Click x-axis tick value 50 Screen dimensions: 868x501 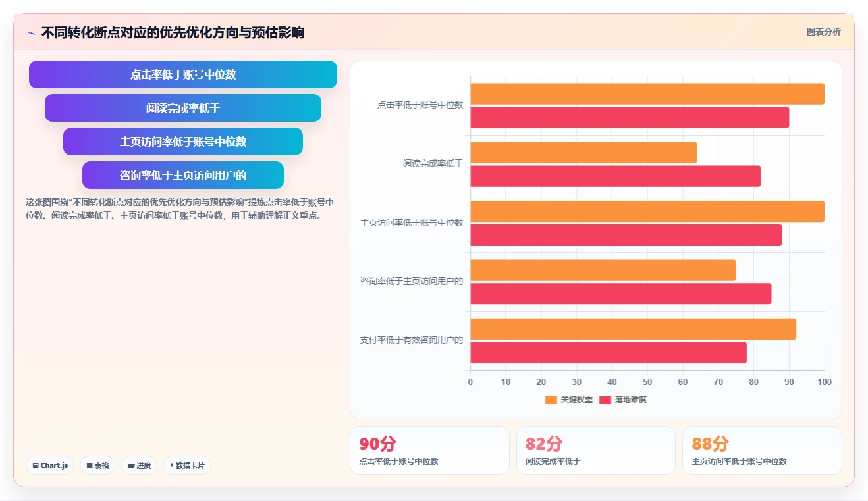click(647, 382)
